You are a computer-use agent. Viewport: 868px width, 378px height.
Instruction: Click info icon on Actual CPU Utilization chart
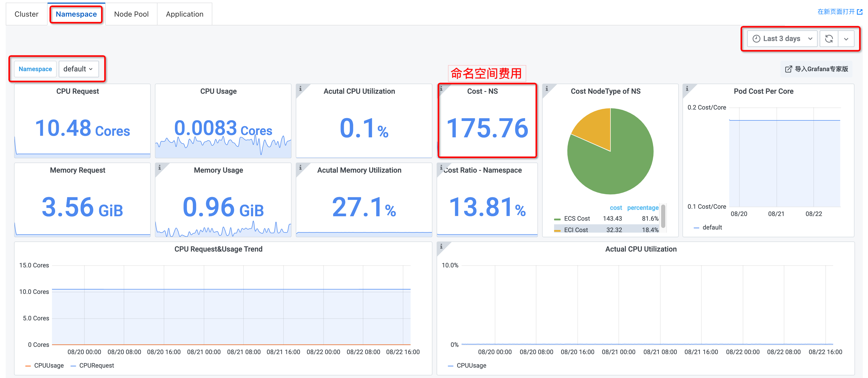click(441, 246)
